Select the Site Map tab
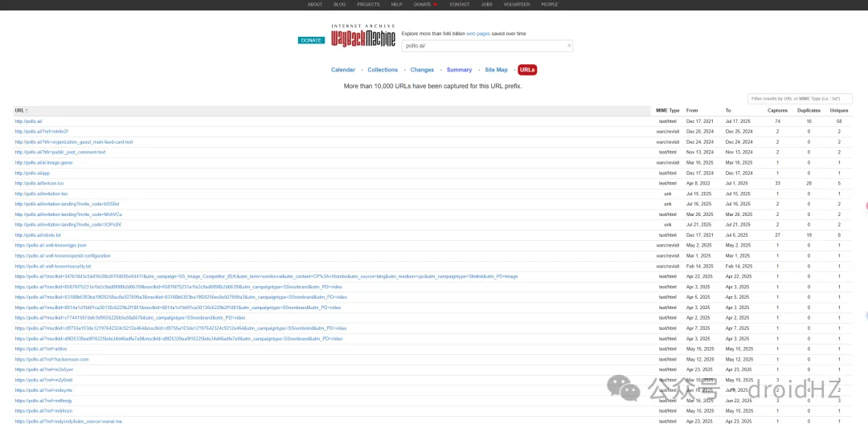This screenshot has height=424, width=868. pyautogui.click(x=496, y=70)
